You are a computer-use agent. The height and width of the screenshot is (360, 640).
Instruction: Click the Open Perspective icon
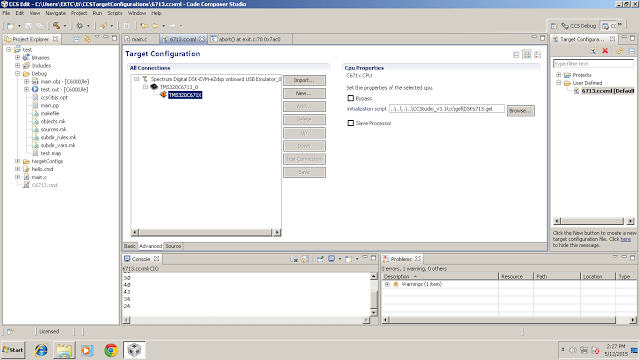pos(554,26)
